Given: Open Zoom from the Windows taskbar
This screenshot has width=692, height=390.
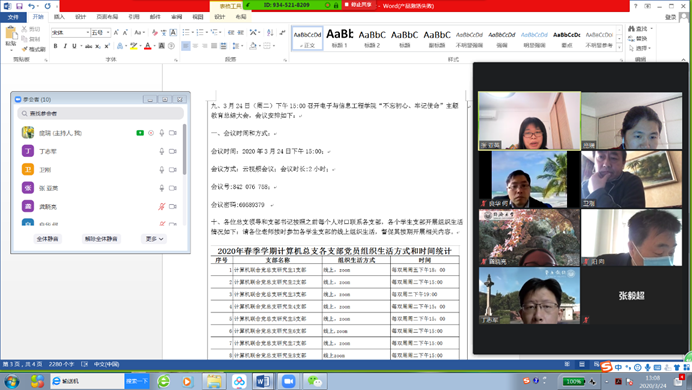Looking at the screenshot, I should click(288, 381).
